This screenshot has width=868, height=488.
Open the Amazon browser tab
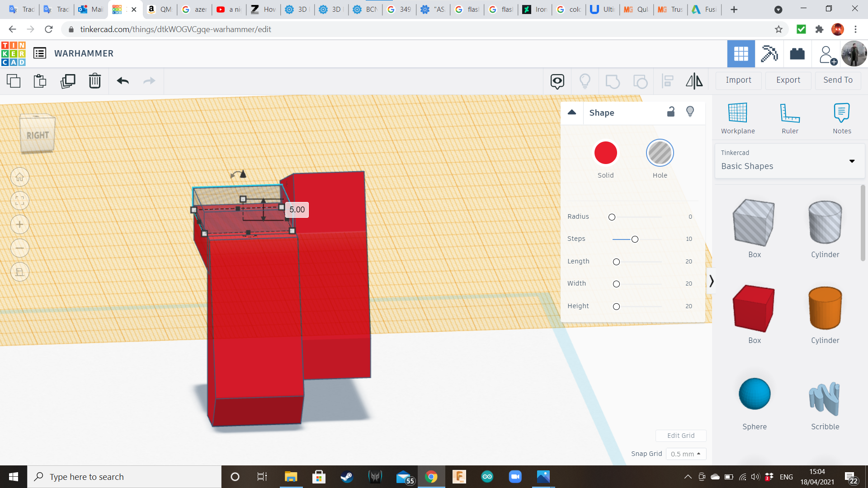(x=160, y=9)
